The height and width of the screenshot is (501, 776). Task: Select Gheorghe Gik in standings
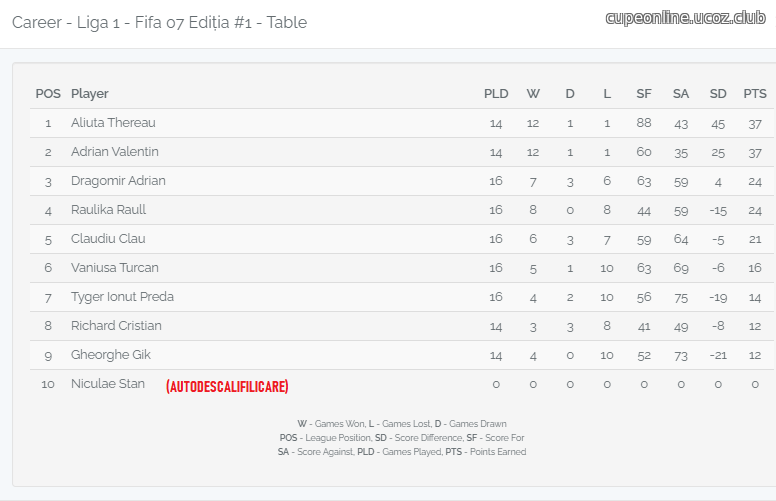[x=111, y=354]
